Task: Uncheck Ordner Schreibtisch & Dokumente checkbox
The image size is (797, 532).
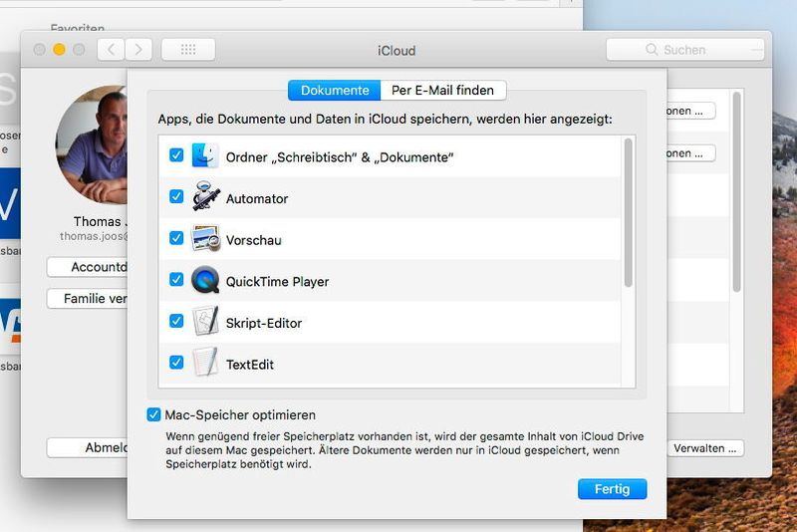Action: click(176, 155)
